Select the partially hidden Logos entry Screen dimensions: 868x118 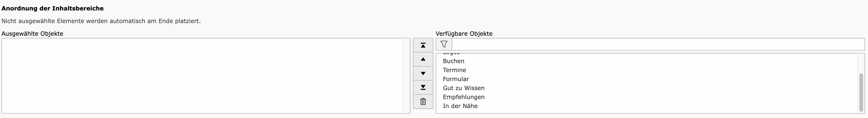tap(451, 54)
